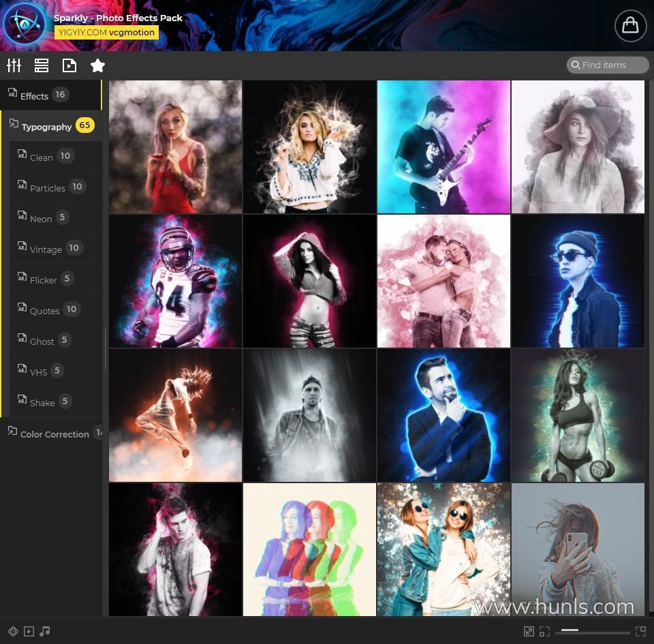Click the large thumbnails icon right of slider
This screenshot has height=644, width=654.
coord(640,631)
